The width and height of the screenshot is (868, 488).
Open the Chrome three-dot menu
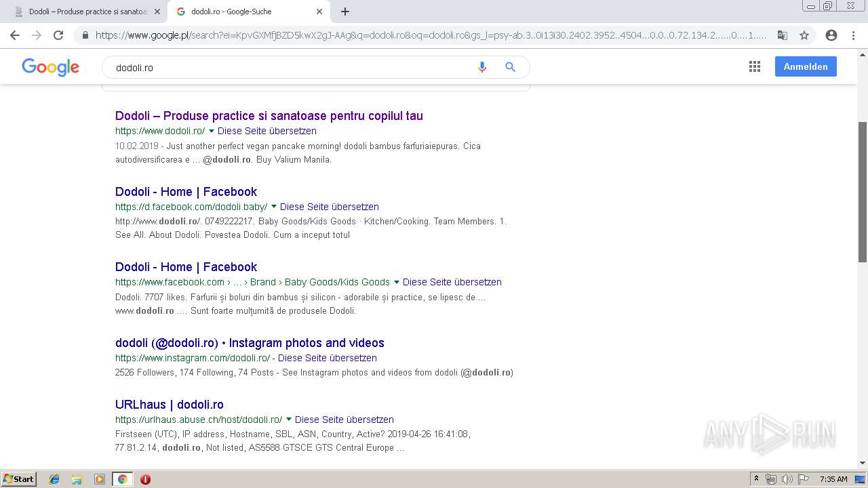click(853, 35)
